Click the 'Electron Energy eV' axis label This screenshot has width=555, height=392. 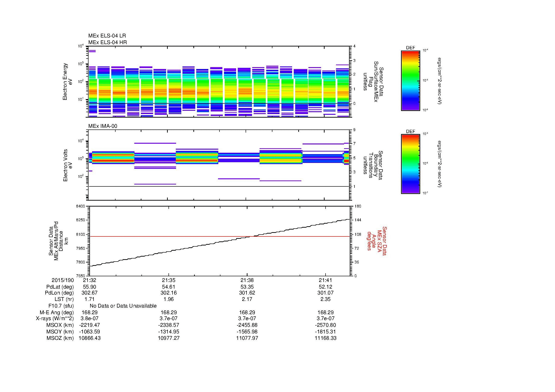[x=68, y=82]
